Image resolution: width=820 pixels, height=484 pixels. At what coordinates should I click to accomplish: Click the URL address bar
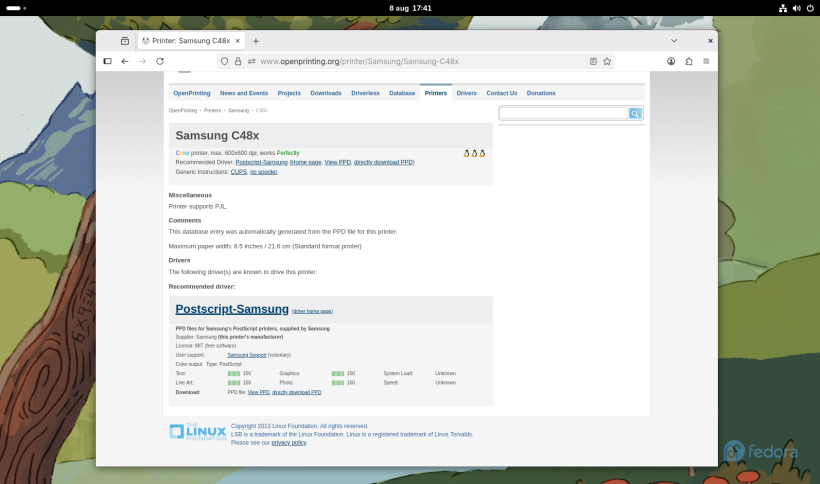coord(416,61)
